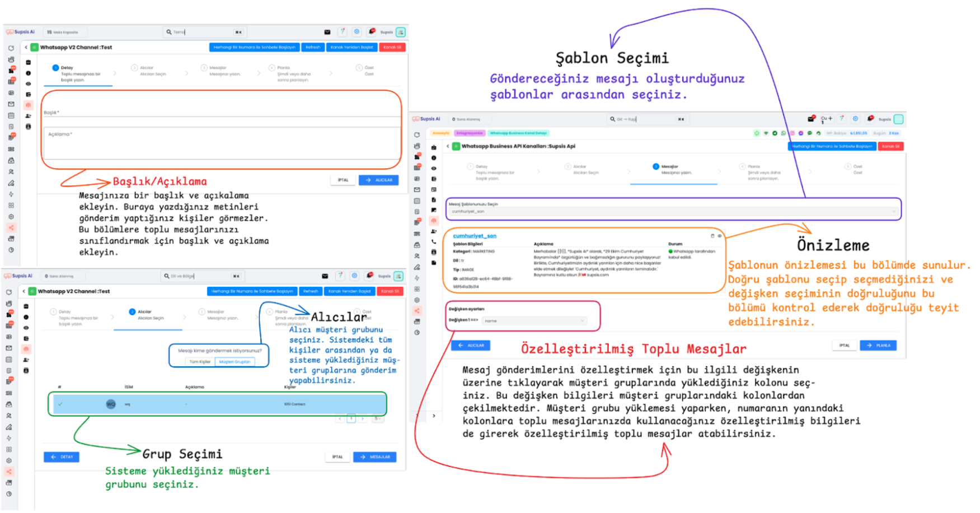Click Instagram channel icon in Supsis Api status bar
The image size is (980, 513).
[792, 133]
